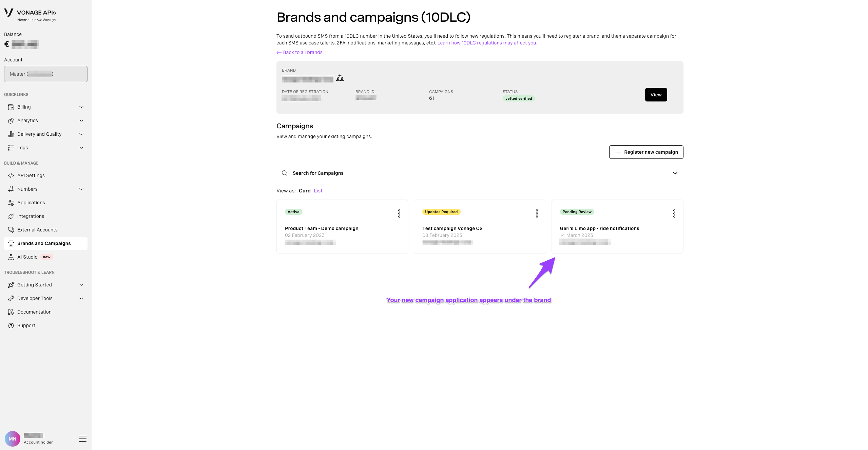
Task: Open the API Settings sidebar icon
Action: [11, 175]
